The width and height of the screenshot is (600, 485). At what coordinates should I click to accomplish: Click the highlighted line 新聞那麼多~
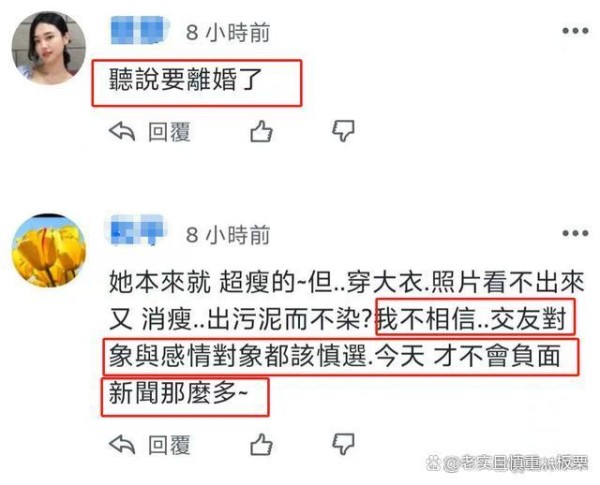179,393
